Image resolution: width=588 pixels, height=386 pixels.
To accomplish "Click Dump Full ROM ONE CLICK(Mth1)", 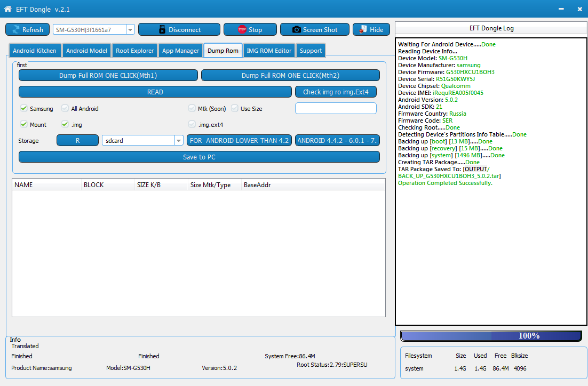I will pos(108,75).
